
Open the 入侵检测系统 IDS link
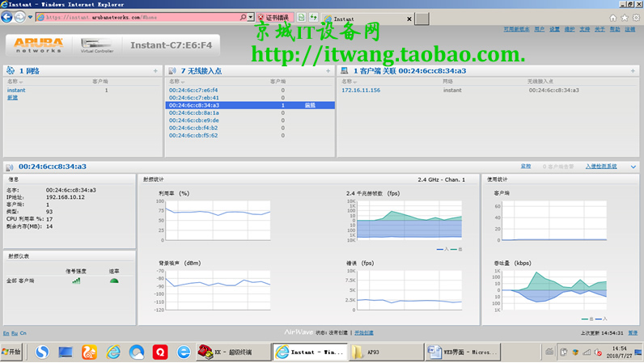tap(601, 167)
